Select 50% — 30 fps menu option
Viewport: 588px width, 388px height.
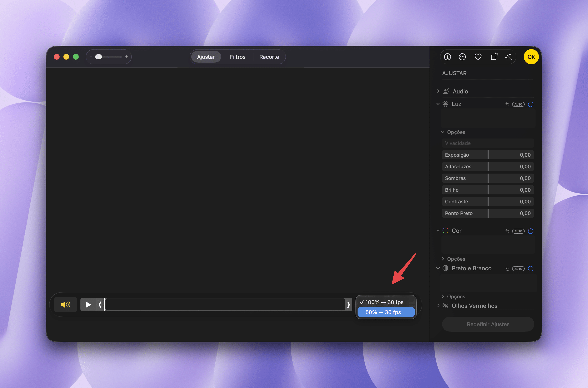(x=385, y=312)
